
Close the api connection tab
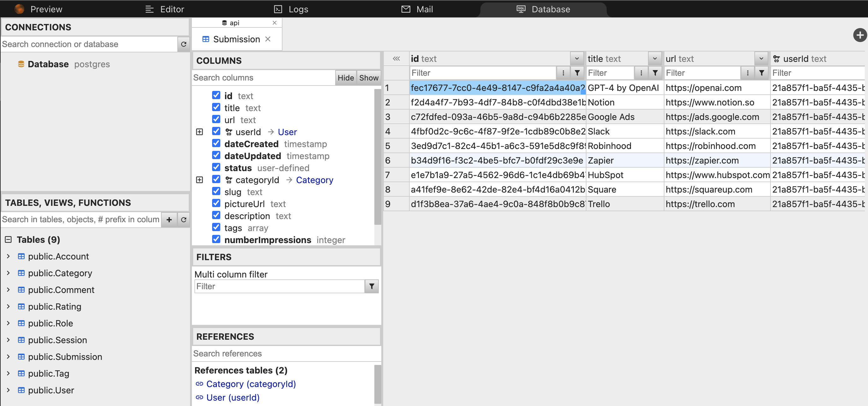coord(275,23)
